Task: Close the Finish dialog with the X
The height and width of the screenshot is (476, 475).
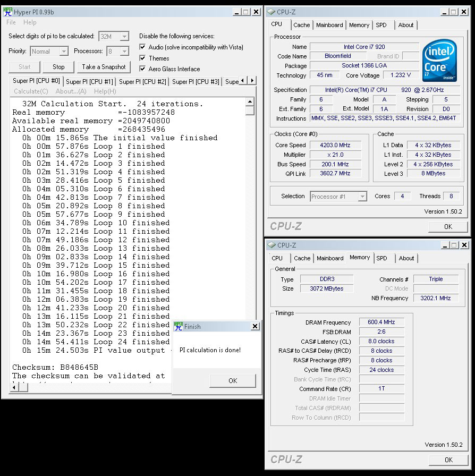Action: tap(255, 326)
